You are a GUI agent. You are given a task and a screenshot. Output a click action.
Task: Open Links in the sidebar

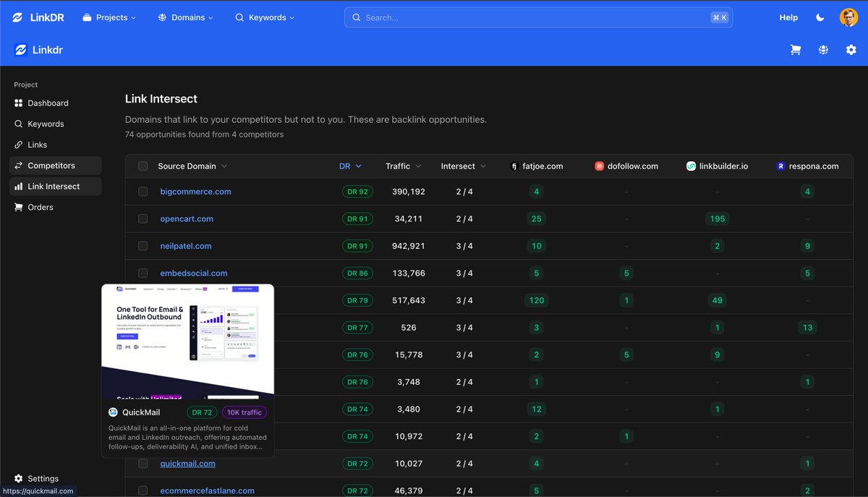[x=55, y=145]
